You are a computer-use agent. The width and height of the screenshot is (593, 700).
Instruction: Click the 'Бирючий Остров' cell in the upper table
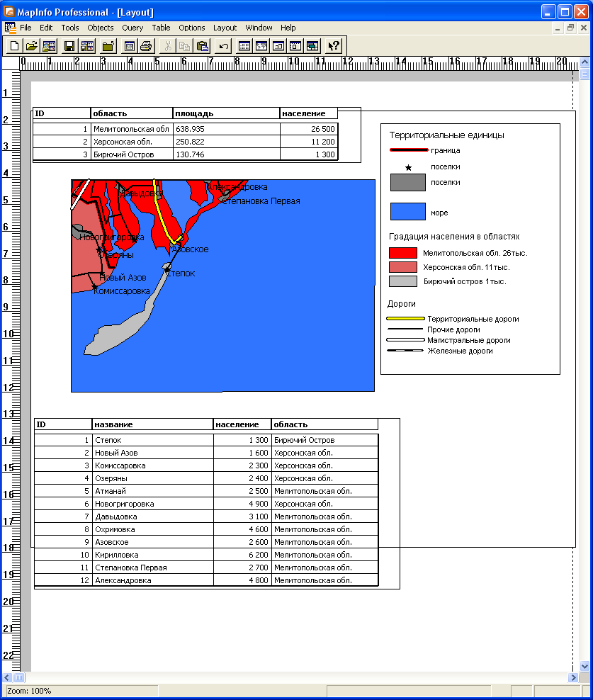(132, 154)
